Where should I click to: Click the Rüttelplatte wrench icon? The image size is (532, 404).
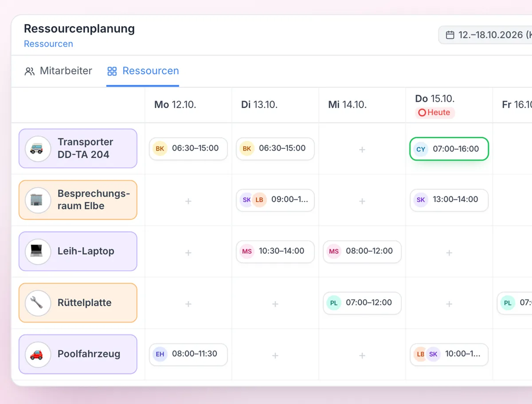pyautogui.click(x=38, y=303)
